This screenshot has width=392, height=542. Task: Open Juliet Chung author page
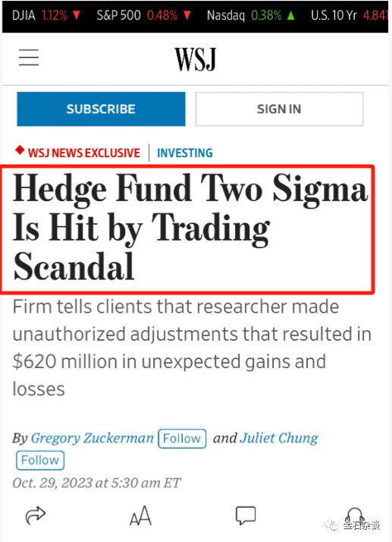[x=279, y=438]
